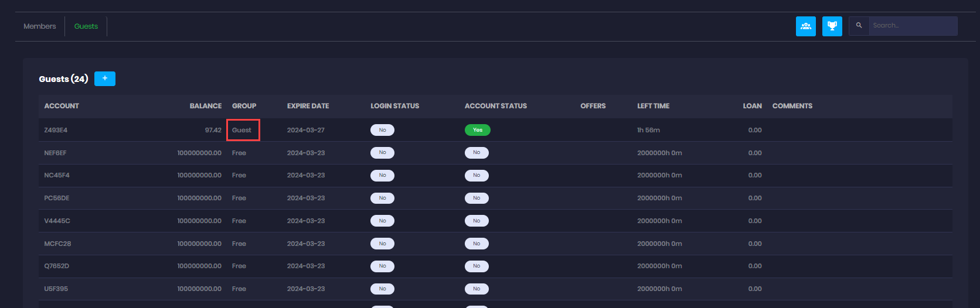980x308 pixels.
Task: Click the Left Time column header
Action: (653, 106)
